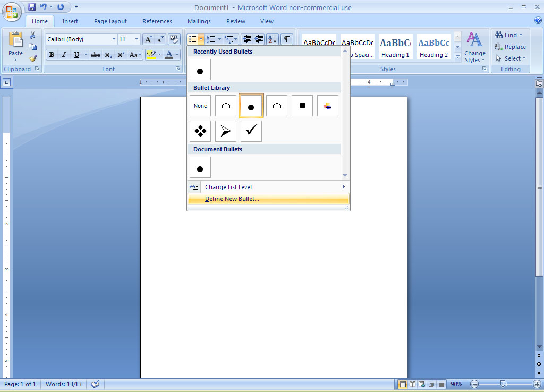Sort the selected text alphabetically
The width and height of the screenshot is (544, 392).
(272, 39)
